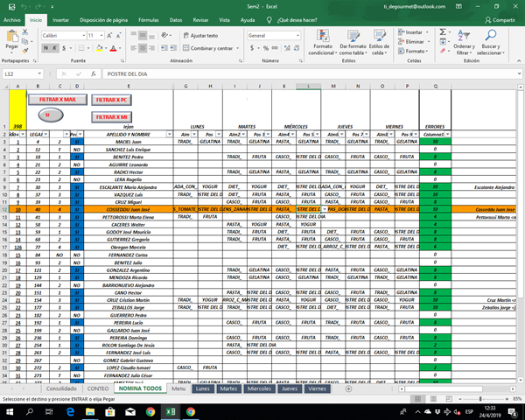Viewport: 525px width, 420px height.
Task: Click Insertar cells button
Action: tap(414, 32)
